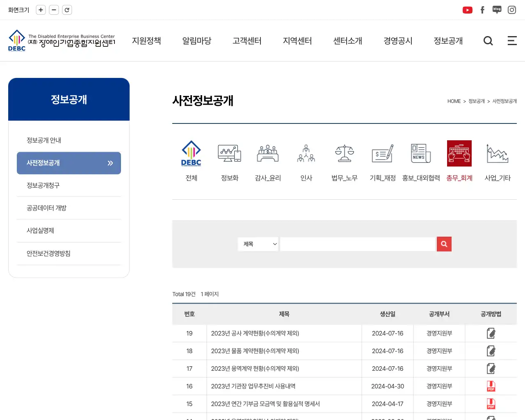Open attachment icon for row 18
This screenshot has width=525, height=420.
pyautogui.click(x=491, y=351)
